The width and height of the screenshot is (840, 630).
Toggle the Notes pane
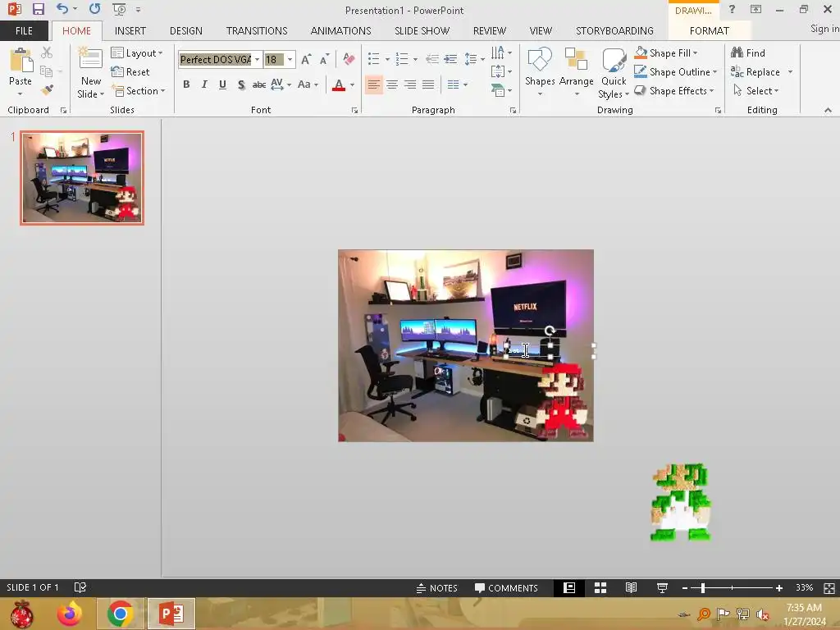pyautogui.click(x=436, y=587)
